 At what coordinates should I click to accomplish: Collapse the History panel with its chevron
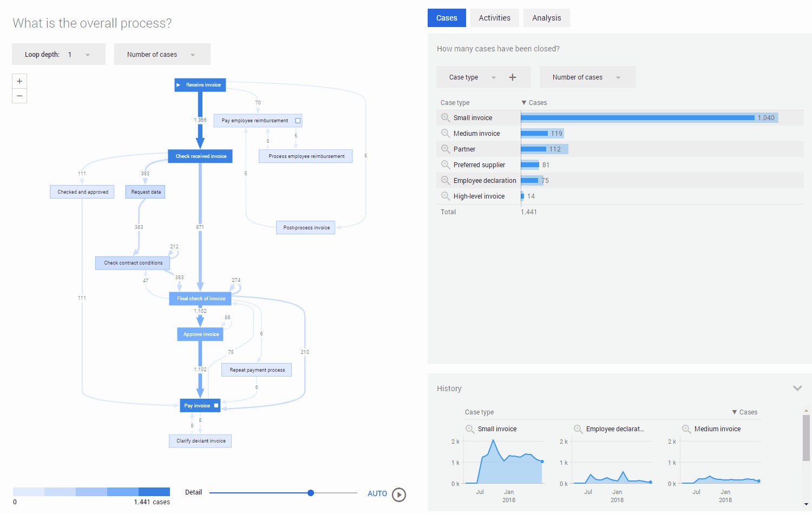coord(797,388)
